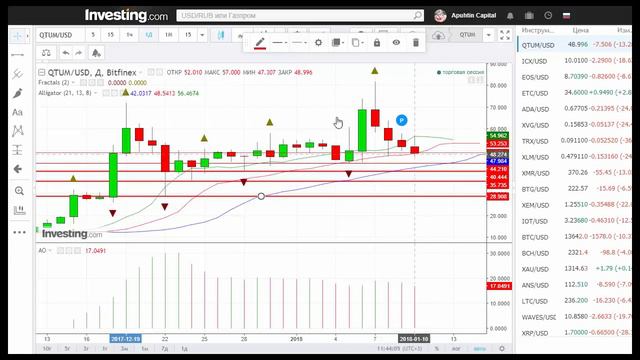Open drawing settings gear in floating toolbar
The width and height of the screenshot is (640, 360).
pos(318,42)
